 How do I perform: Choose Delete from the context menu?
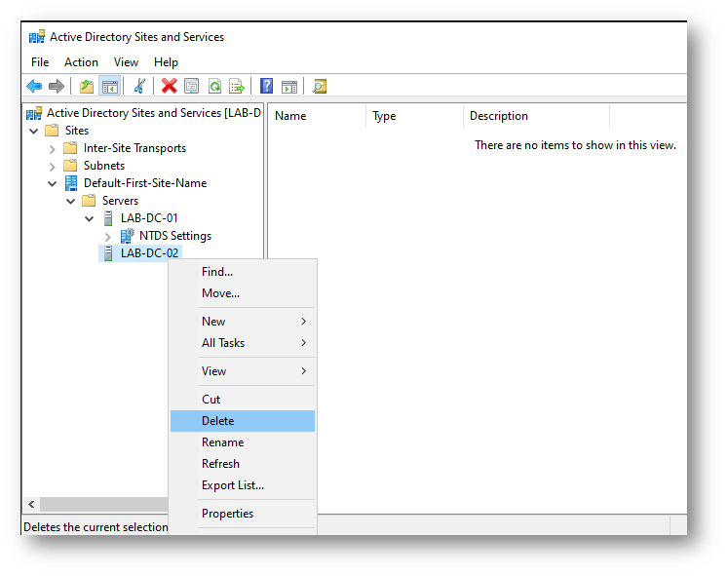click(243, 421)
